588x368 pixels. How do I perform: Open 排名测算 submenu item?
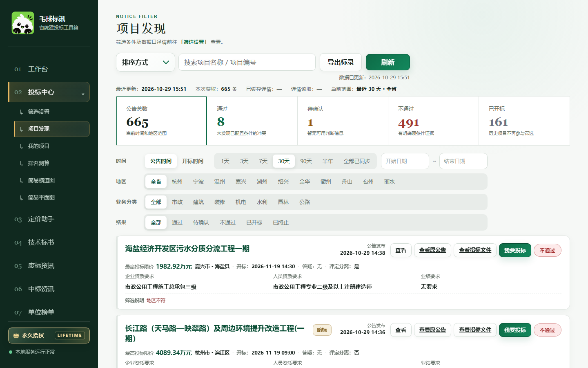coord(52,163)
